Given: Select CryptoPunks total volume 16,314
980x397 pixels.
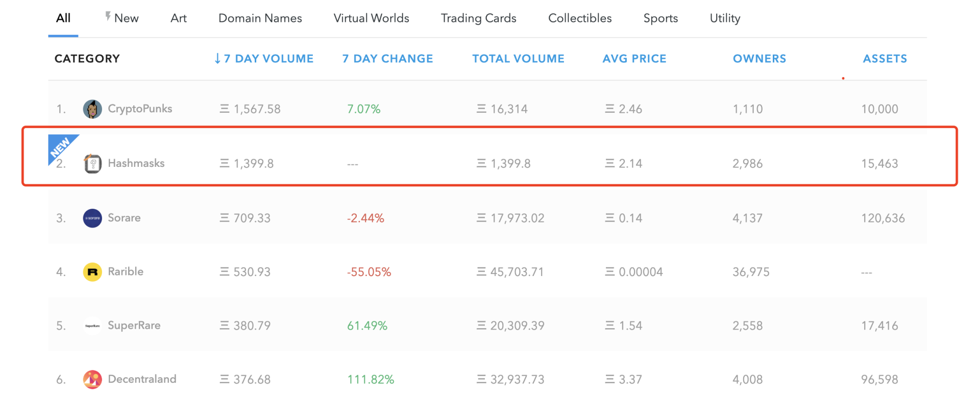Looking at the screenshot, I should coord(502,109).
